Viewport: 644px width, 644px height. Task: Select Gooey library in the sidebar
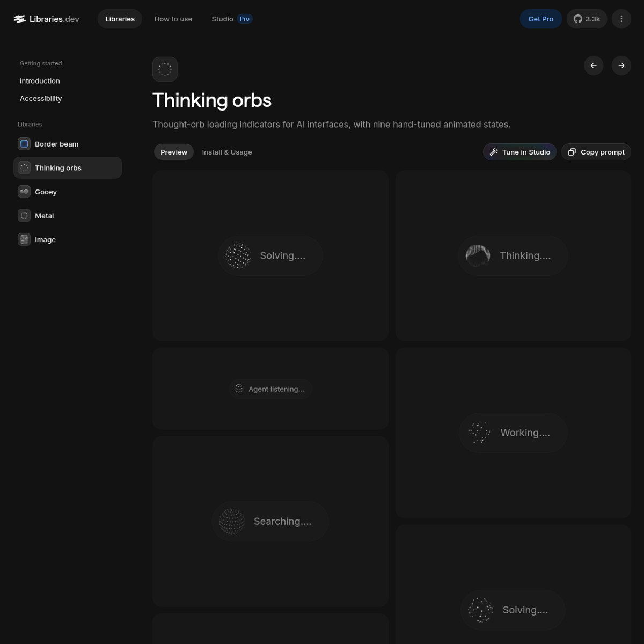coord(68,192)
